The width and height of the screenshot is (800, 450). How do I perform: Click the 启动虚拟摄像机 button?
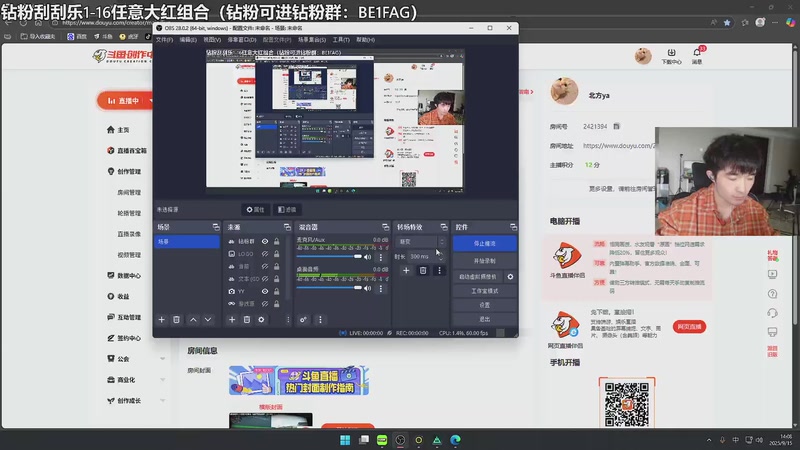pos(478,277)
